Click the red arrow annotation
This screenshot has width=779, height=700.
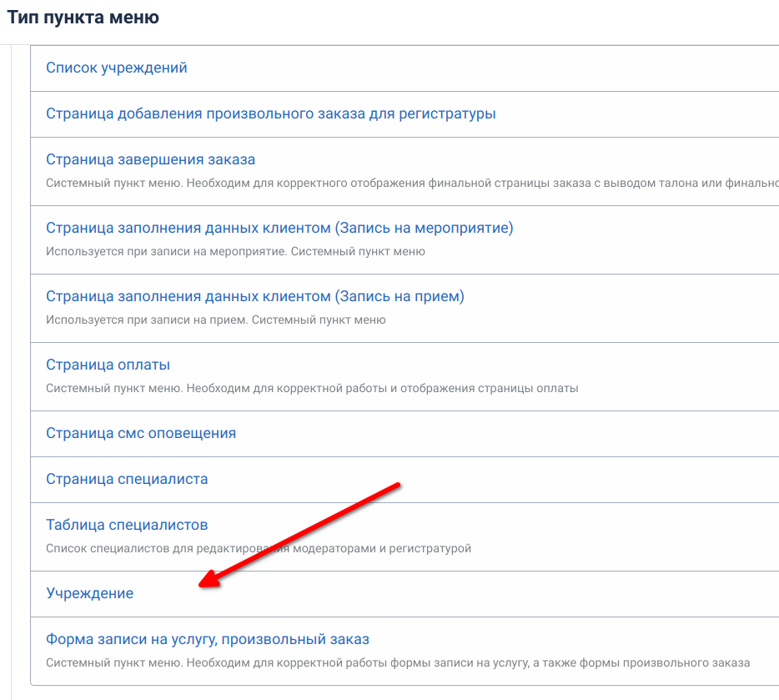tap(300, 534)
